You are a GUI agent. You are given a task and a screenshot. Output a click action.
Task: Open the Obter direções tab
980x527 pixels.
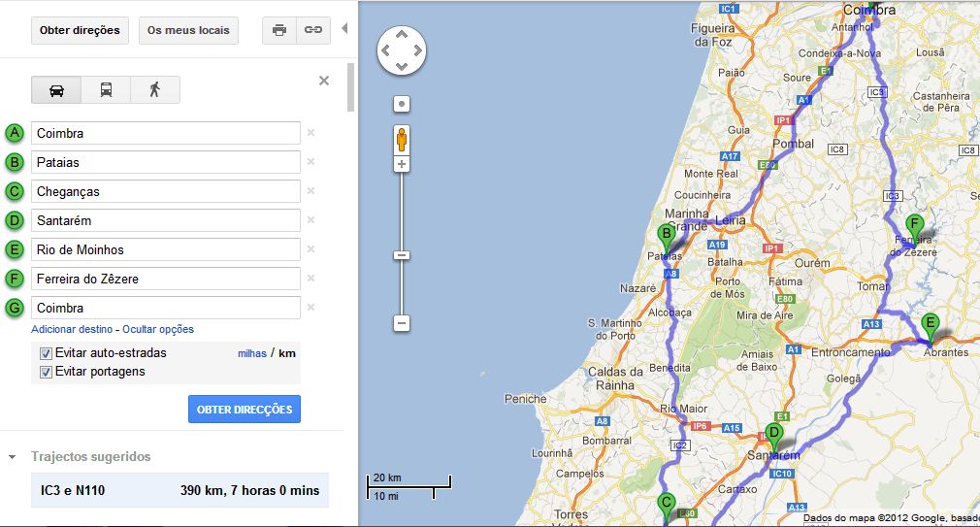pos(80,30)
